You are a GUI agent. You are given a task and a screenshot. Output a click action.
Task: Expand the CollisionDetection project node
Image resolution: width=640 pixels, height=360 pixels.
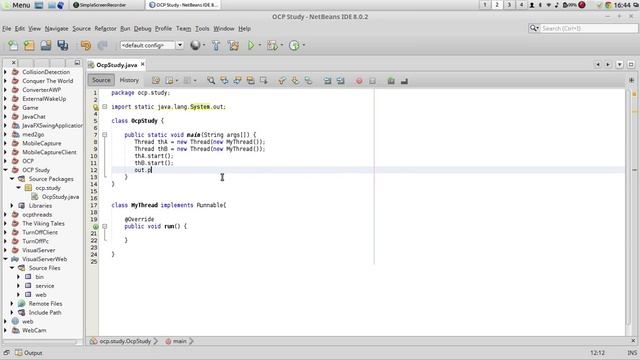point(5,72)
